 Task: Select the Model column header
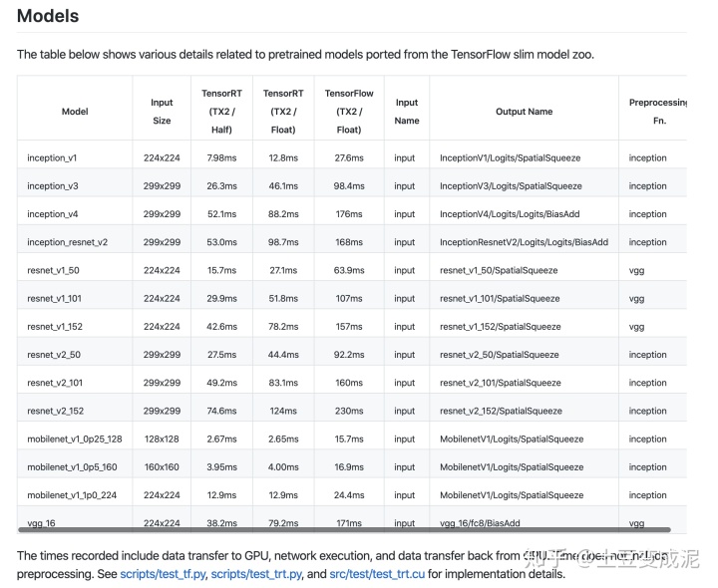click(75, 112)
